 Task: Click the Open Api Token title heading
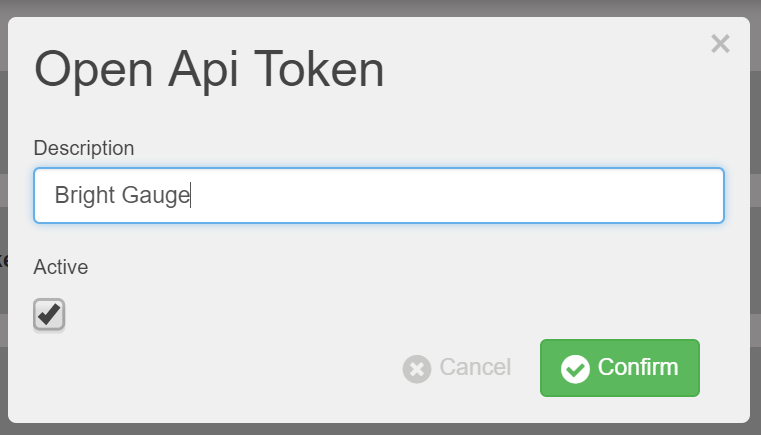[x=209, y=69]
